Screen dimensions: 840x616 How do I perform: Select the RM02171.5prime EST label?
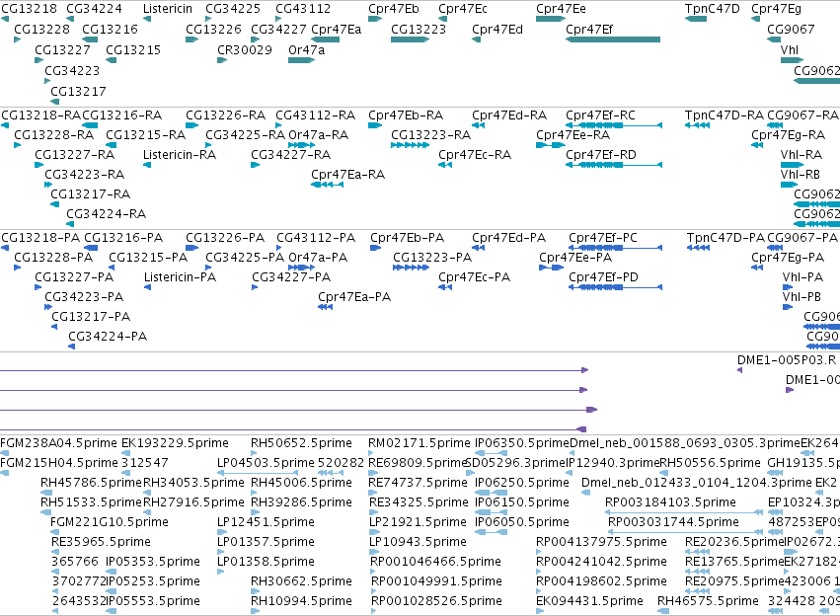419,443
